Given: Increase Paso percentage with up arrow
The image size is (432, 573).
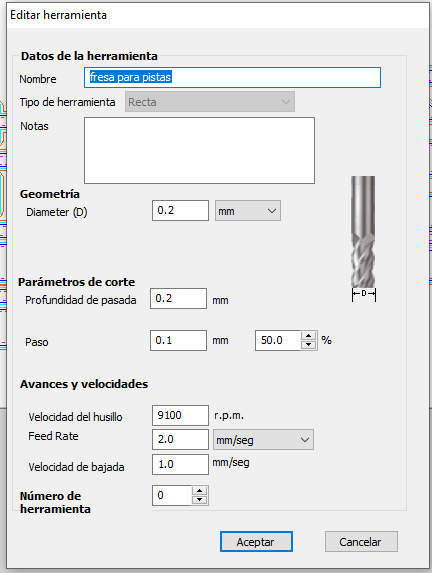Looking at the screenshot, I should tap(309, 336).
